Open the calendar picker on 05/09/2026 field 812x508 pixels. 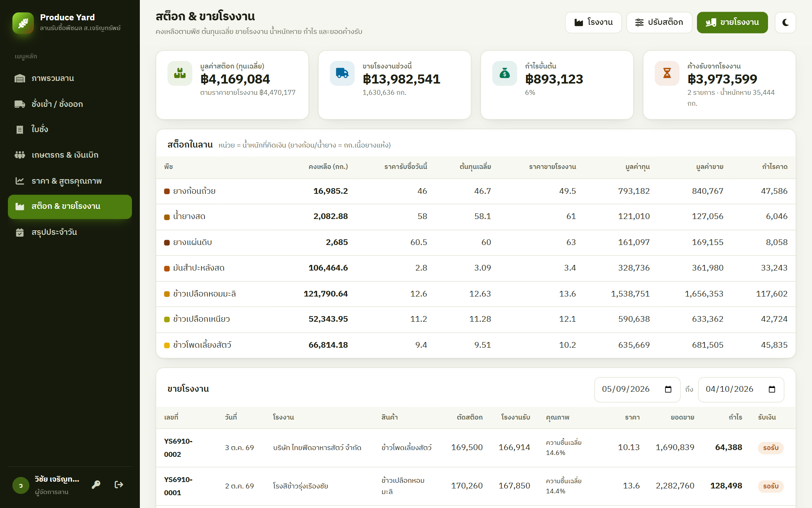point(668,389)
